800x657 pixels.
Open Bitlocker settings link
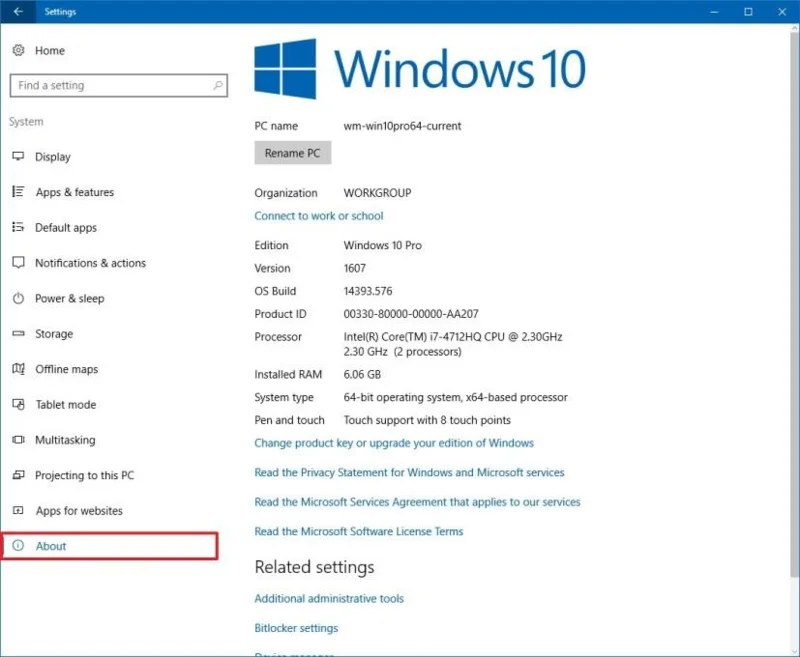[296, 628]
